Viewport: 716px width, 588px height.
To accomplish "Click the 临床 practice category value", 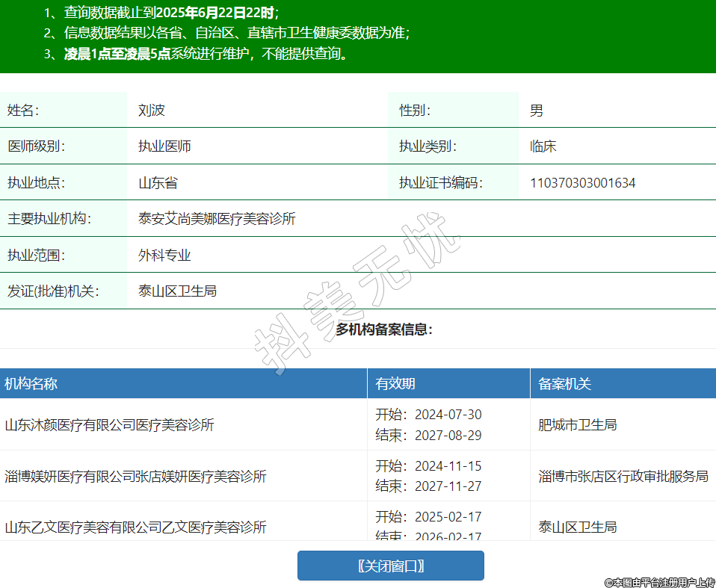I will click(543, 146).
